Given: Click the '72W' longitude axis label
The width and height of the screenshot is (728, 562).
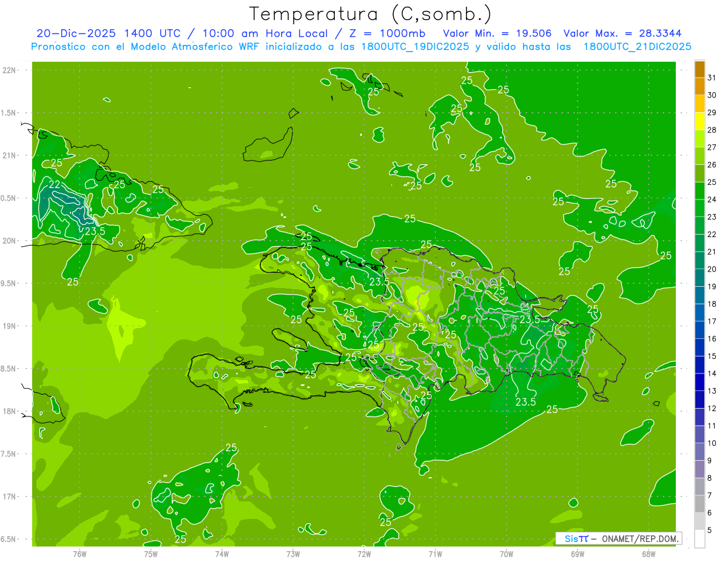Looking at the screenshot, I should [364, 554].
